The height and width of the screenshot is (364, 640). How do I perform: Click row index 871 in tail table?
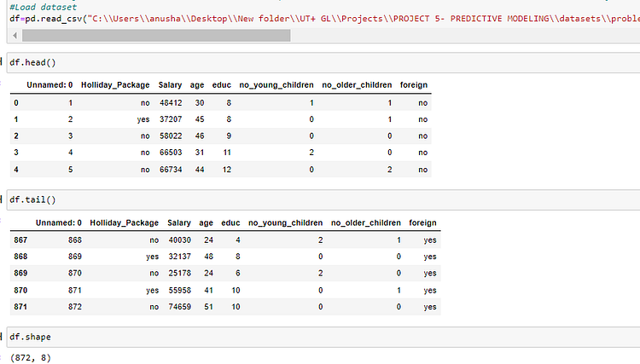point(20,307)
